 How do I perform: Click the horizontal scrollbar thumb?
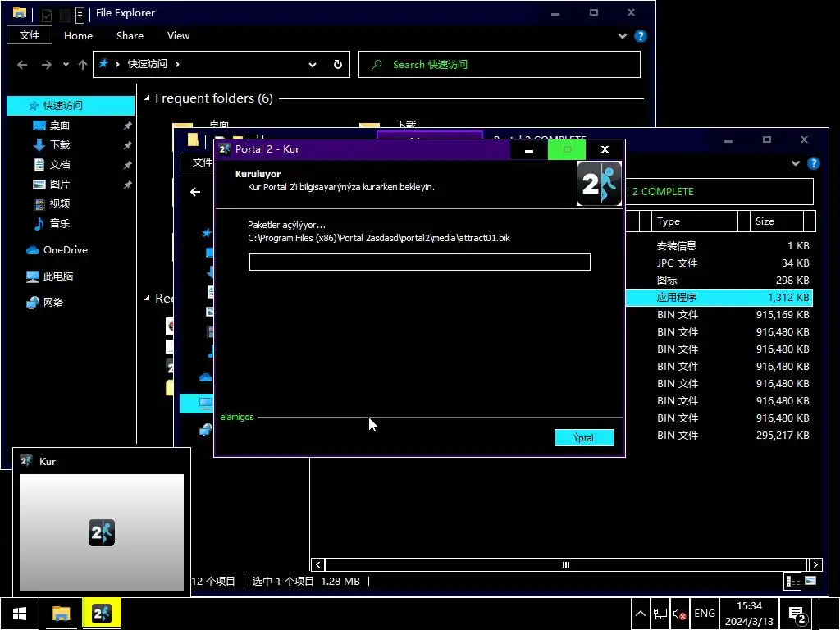(x=566, y=564)
